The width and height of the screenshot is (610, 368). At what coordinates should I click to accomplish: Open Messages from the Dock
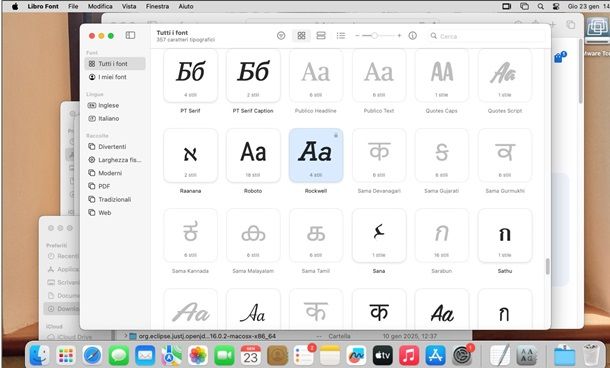pyautogui.click(x=119, y=355)
